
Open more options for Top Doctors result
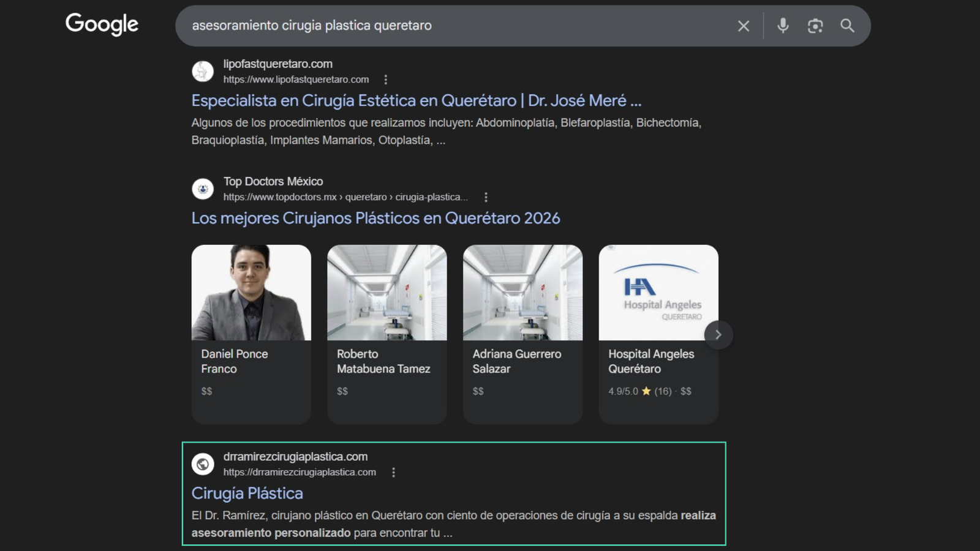[x=486, y=197]
